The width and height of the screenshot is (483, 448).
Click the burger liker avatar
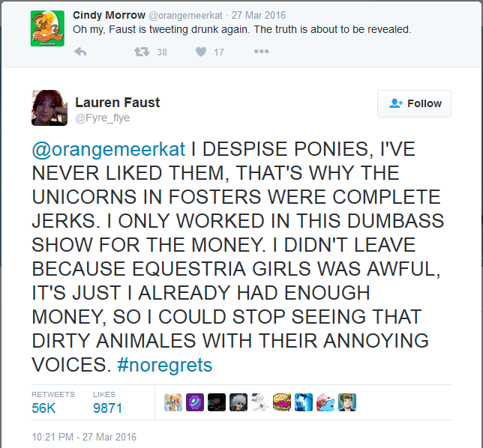pos(282,402)
